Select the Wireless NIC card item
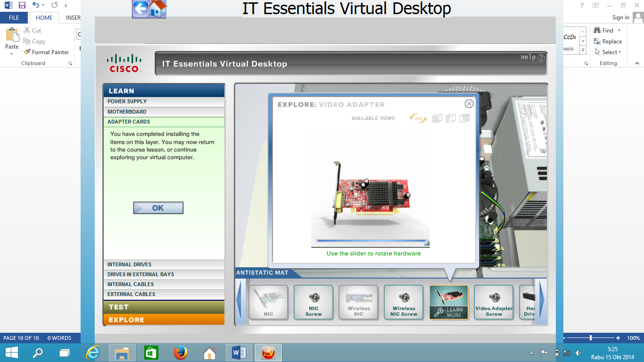 pos(358,302)
